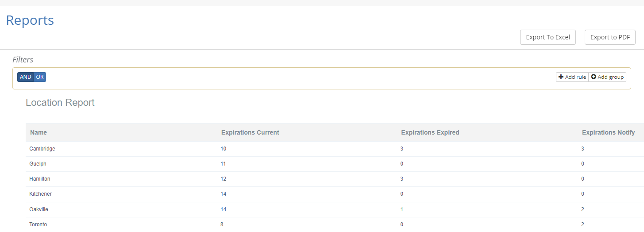Image resolution: width=644 pixels, height=232 pixels.
Task: Switch the filter condition to OR
Action: coord(40,77)
